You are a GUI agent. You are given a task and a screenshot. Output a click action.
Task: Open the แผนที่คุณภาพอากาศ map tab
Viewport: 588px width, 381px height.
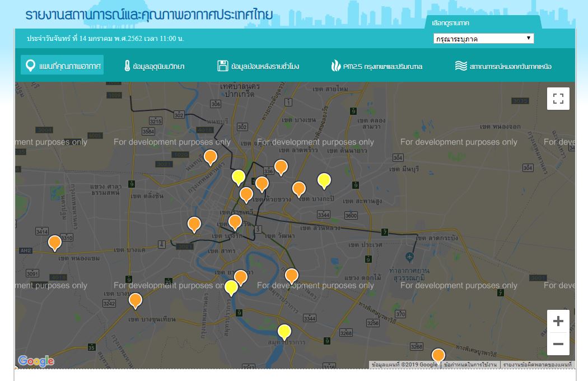coord(62,65)
